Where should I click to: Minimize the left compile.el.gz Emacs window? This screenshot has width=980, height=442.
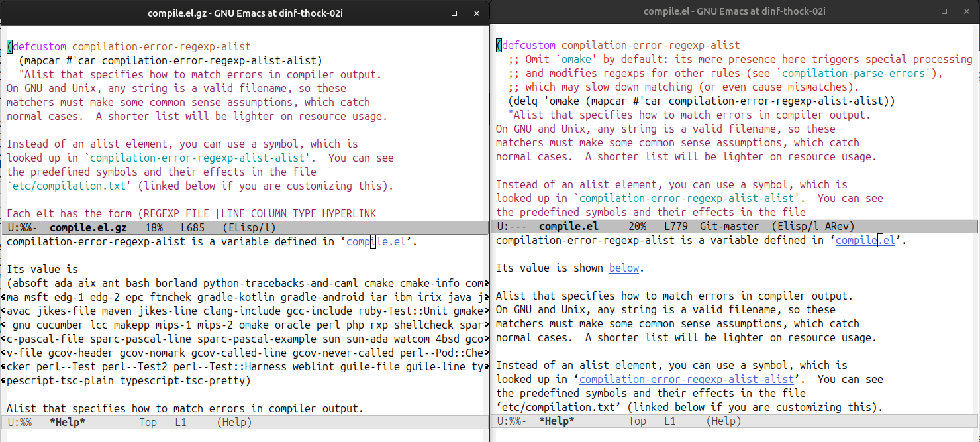click(x=432, y=13)
